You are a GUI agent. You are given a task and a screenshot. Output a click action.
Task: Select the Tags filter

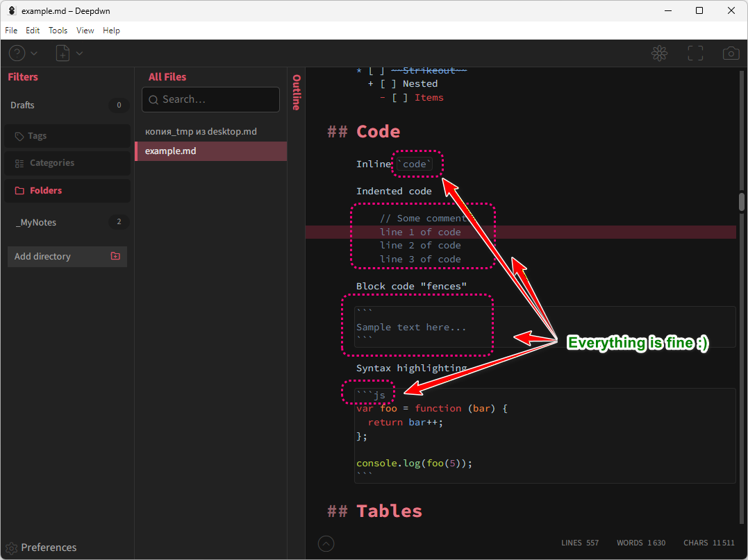(67, 136)
